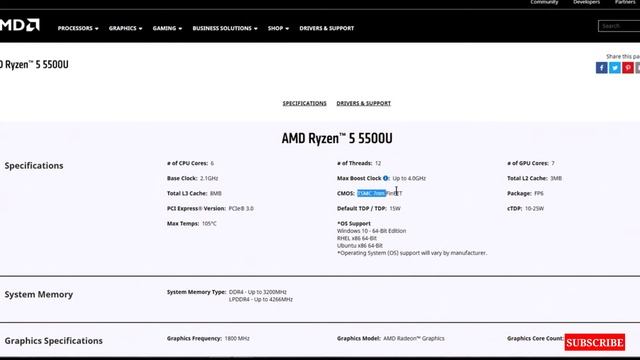Image resolution: width=640 pixels, height=360 pixels.
Task: Click the # of Threads value 12
Action: (x=378, y=163)
